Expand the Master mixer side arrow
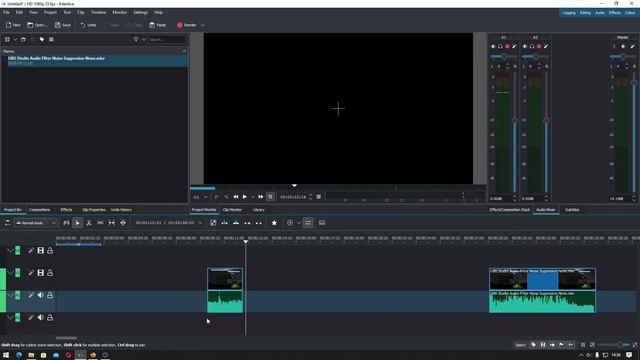Image resolution: width=640 pixels, height=360 pixels. (614, 47)
